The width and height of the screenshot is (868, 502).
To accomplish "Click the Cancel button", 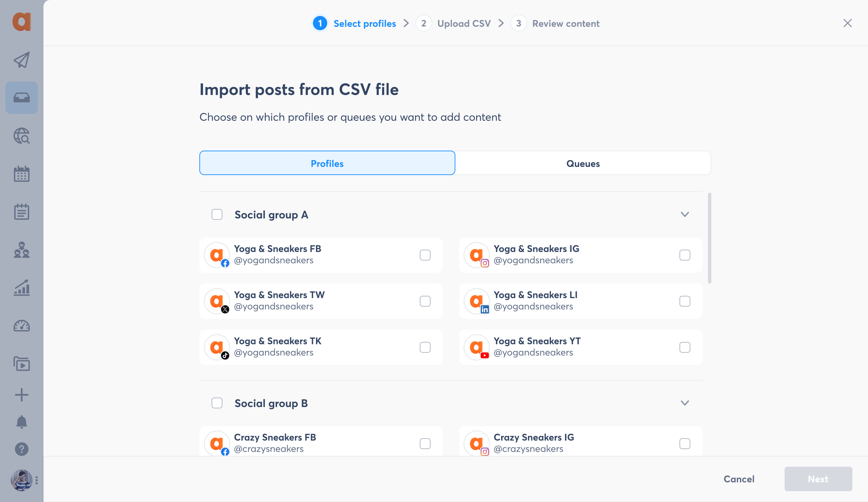I will click(x=739, y=479).
